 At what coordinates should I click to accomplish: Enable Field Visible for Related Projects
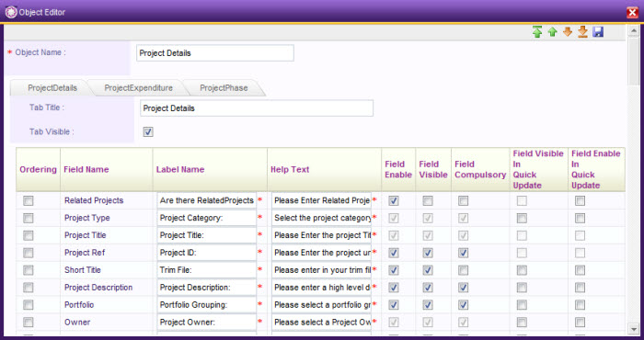tap(428, 200)
